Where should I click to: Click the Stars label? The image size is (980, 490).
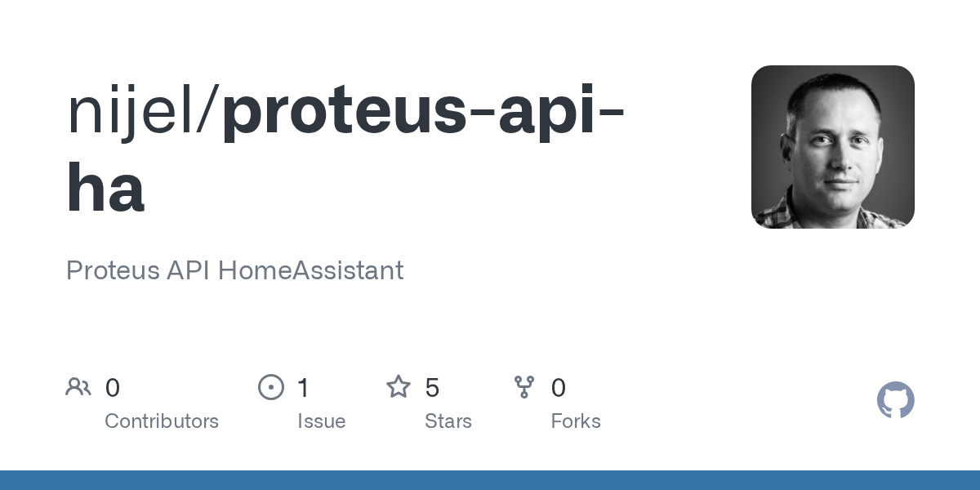coord(448,421)
